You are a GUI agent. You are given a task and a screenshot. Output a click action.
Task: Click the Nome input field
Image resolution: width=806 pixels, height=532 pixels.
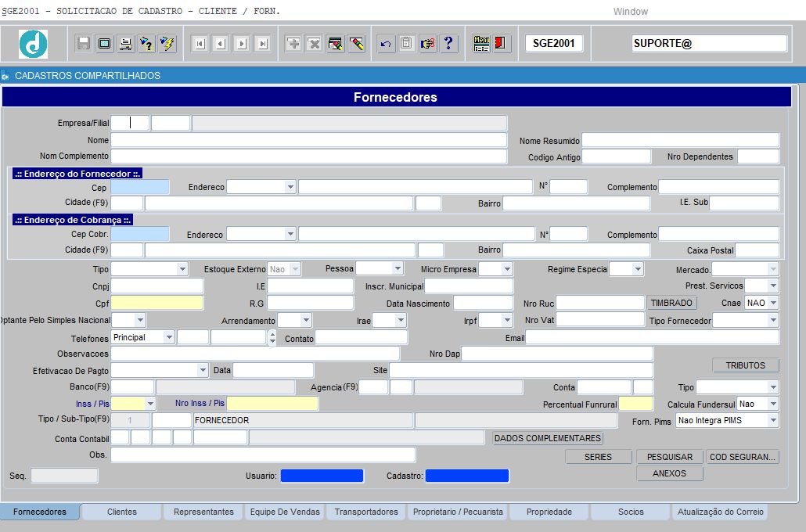(308, 140)
